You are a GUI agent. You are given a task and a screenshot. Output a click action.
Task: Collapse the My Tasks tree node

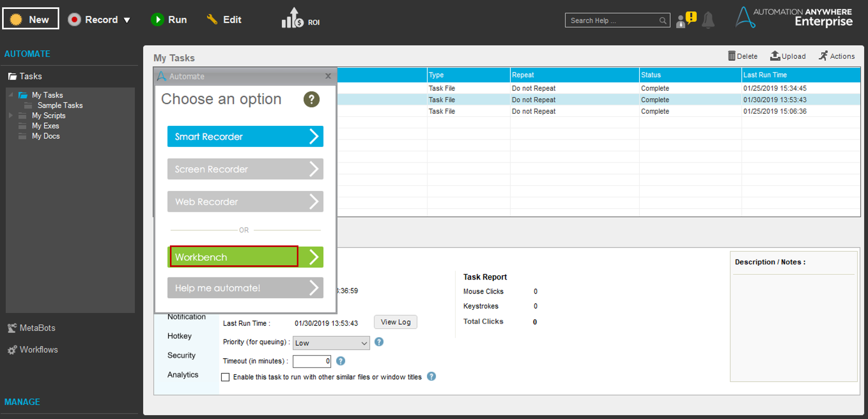(x=10, y=95)
